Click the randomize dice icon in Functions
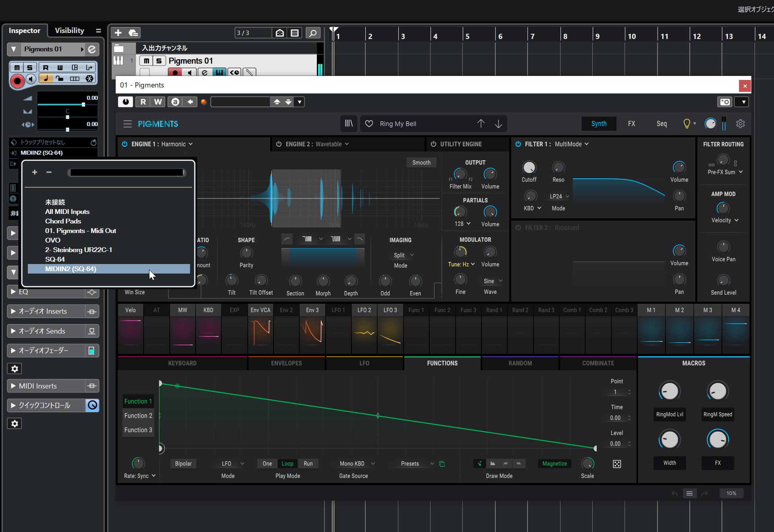 (x=617, y=464)
